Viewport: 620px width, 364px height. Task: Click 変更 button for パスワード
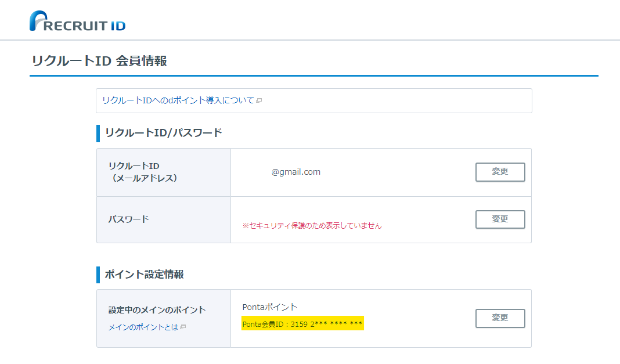(x=500, y=219)
